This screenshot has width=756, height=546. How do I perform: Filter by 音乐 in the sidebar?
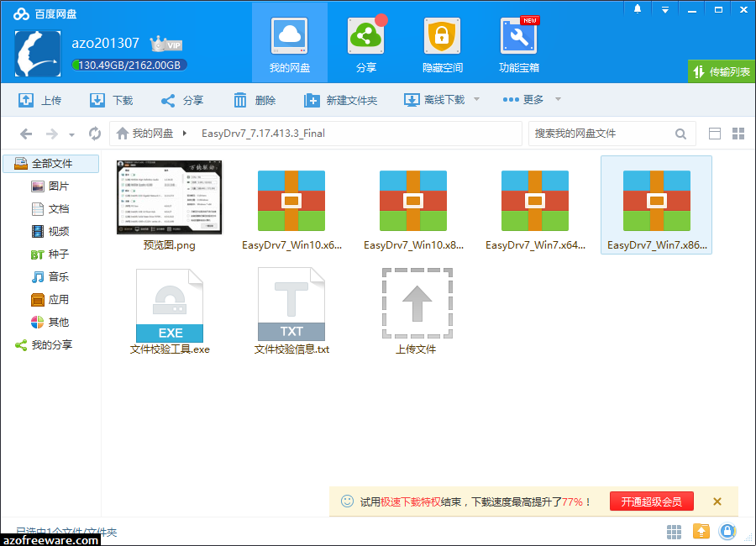(50, 277)
